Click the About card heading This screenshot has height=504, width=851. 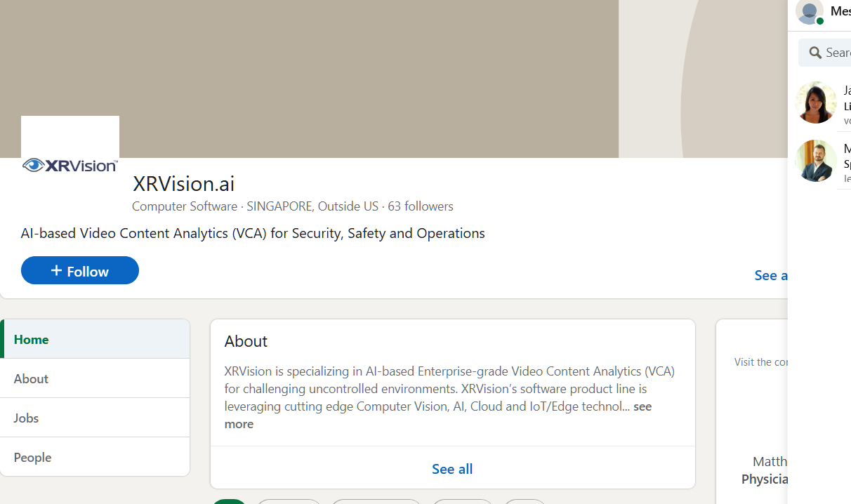(x=246, y=341)
